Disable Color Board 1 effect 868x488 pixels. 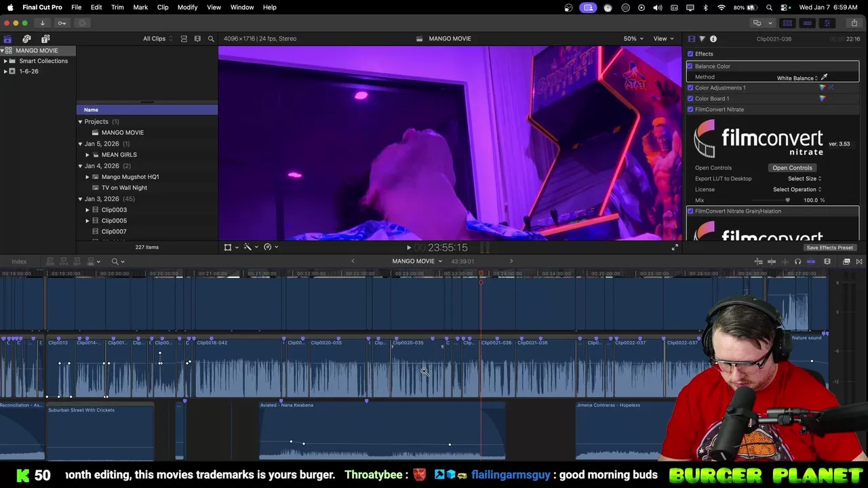(x=690, y=99)
